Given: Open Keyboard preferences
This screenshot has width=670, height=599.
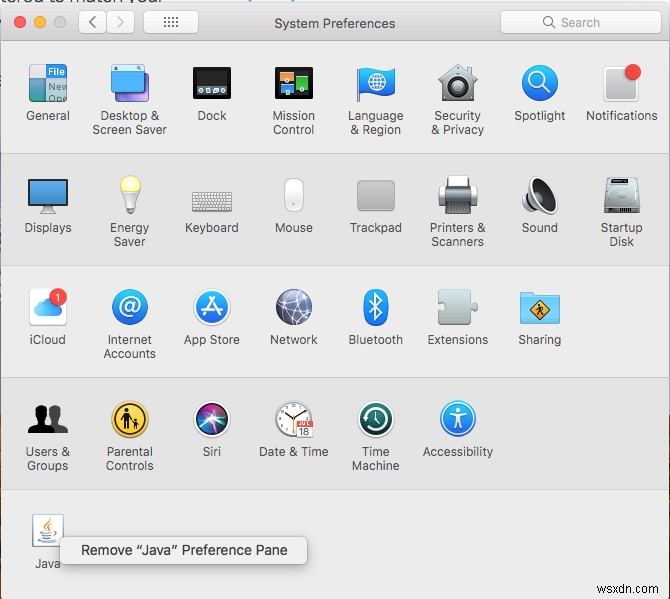Looking at the screenshot, I should [x=212, y=201].
